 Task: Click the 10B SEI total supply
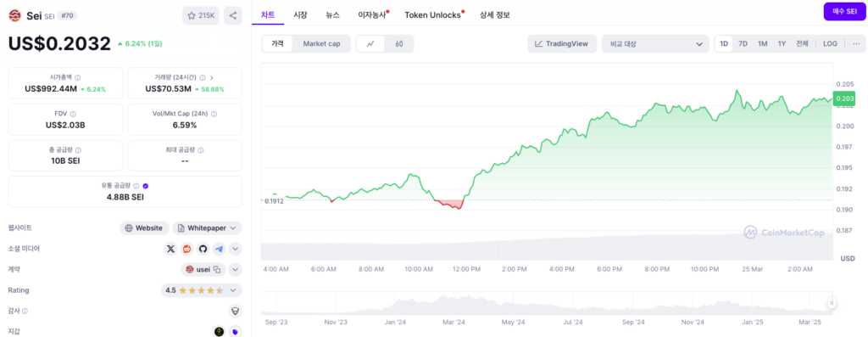pyautogui.click(x=65, y=160)
